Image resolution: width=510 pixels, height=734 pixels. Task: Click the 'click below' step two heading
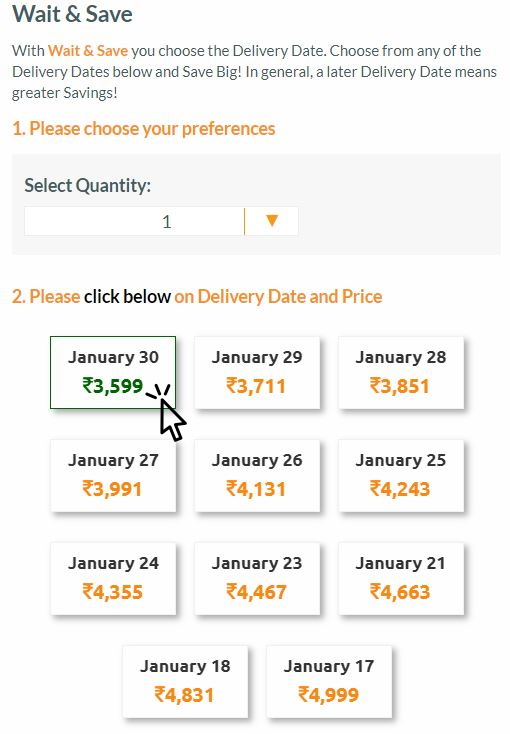pyautogui.click(x=127, y=296)
